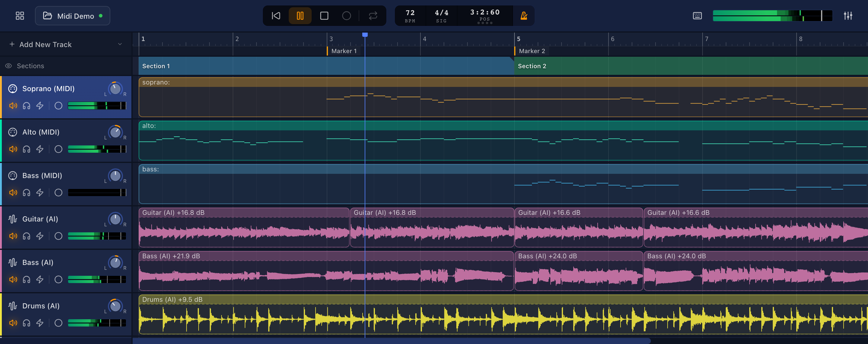Click the playhead handle on the ruler
Image resolution: width=868 pixels, height=344 pixels.
[365, 35]
